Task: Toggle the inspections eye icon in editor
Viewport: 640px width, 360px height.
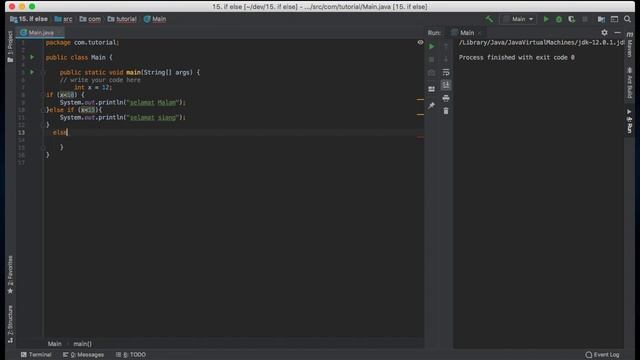Action: [x=420, y=42]
